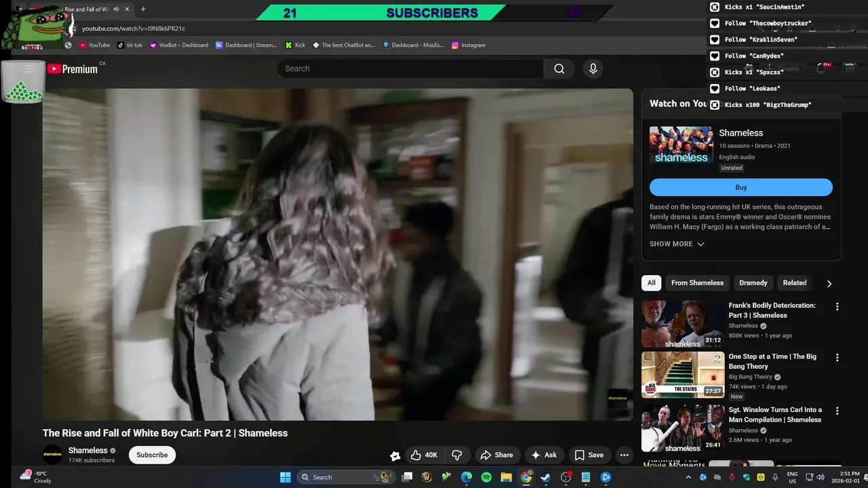Open options for Frank's Bodily Deterioration video
This screenshot has height=488, width=868.
click(837, 306)
